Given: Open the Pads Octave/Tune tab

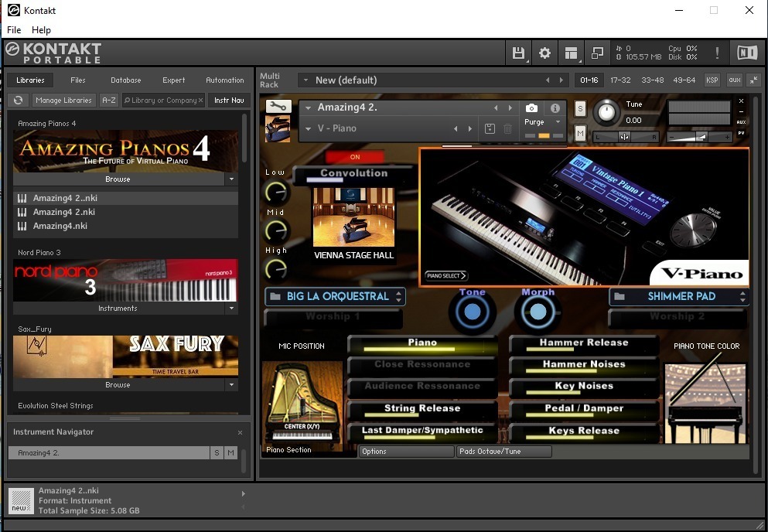Looking at the screenshot, I should (504, 451).
